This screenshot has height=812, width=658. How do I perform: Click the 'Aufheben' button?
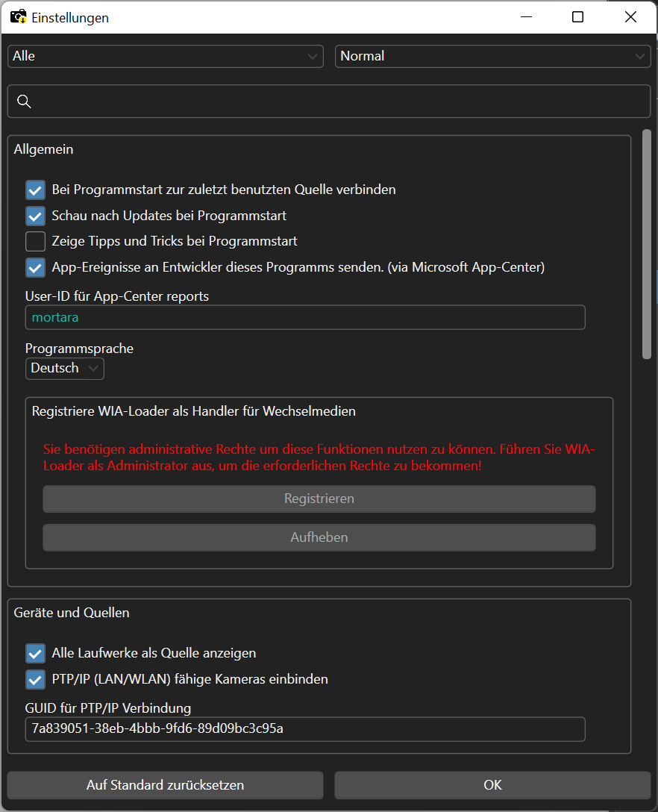[319, 537]
